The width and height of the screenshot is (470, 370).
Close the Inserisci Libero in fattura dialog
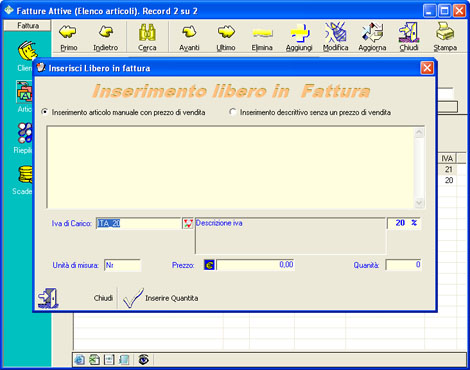[x=427, y=68]
